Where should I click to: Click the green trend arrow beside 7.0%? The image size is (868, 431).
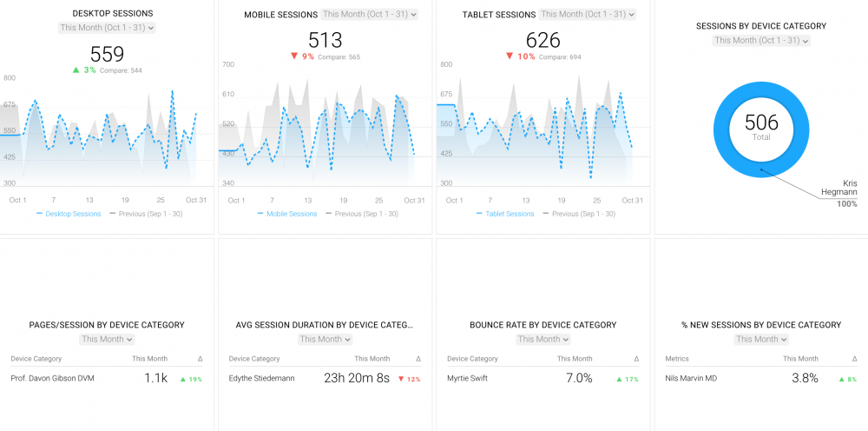619,379
